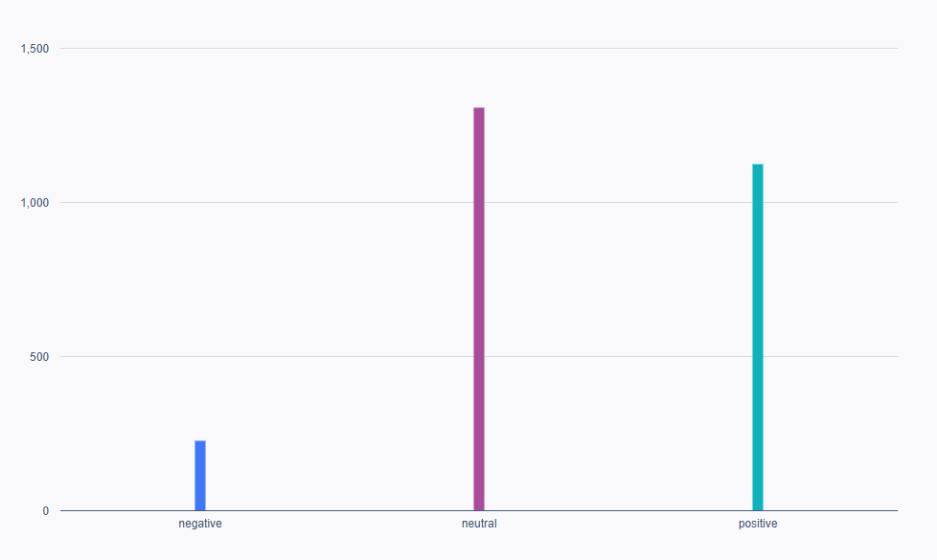
Task: Click empty plot area between negative and neutral bars
Action: [x=340, y=287]
